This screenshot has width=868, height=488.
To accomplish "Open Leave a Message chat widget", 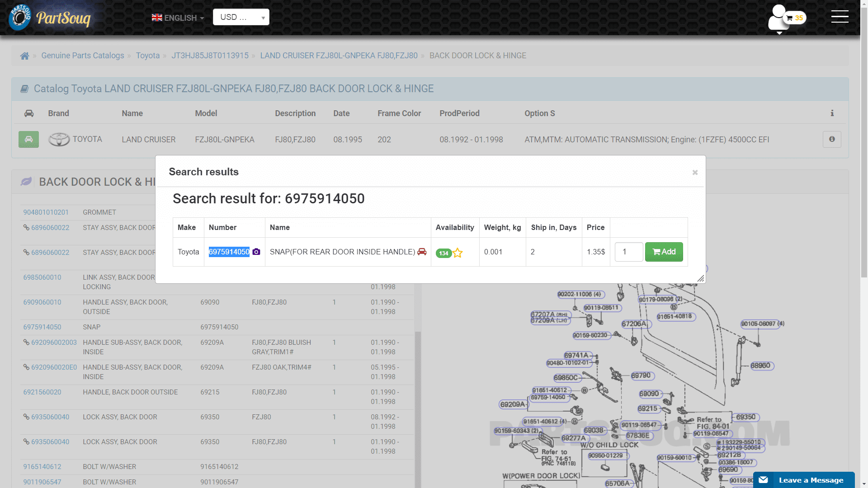I will 804,480.
